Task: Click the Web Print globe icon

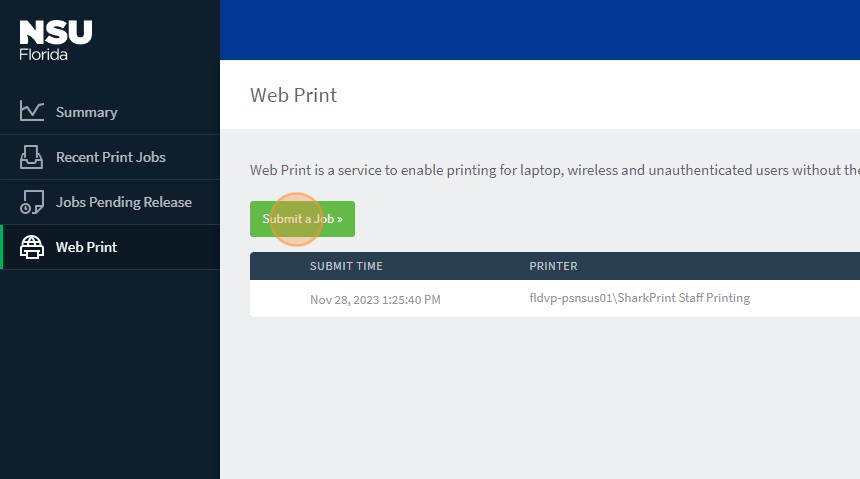Action: [32, 247]
